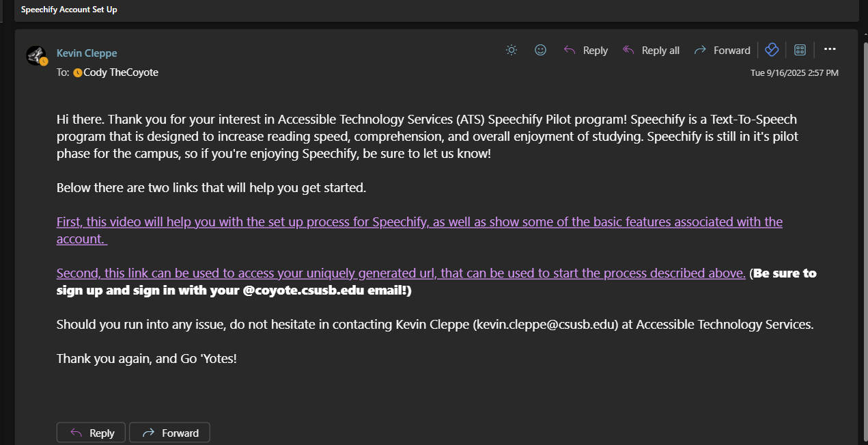Open the Apps grid icon
The height and width of the screenshot is (445, 868).
pos(800,50)
